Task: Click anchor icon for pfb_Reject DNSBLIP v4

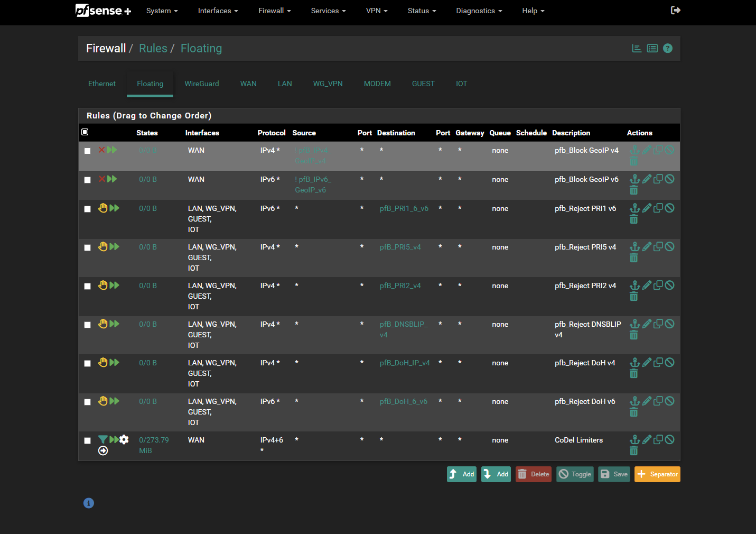Action: tap(634, 324)
